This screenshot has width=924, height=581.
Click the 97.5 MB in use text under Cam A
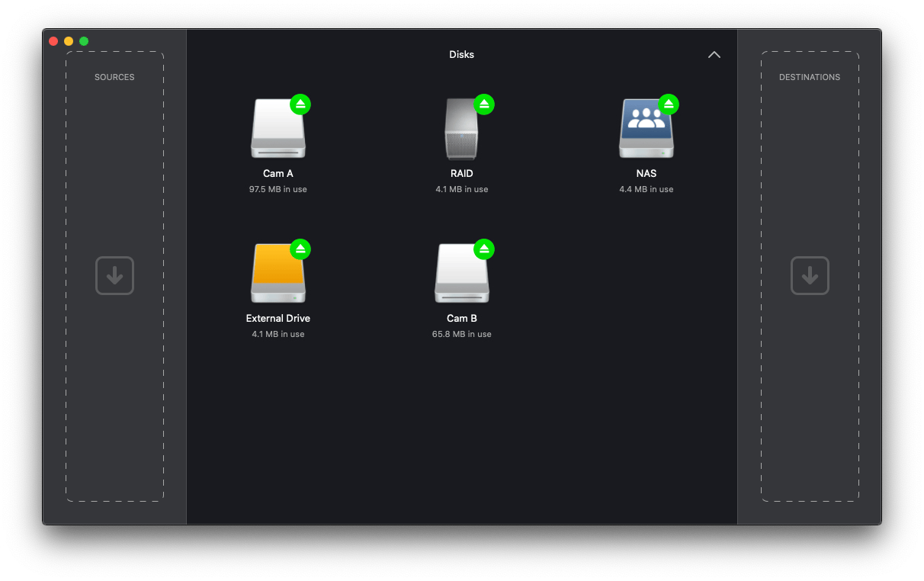click(x=278, y=189)
